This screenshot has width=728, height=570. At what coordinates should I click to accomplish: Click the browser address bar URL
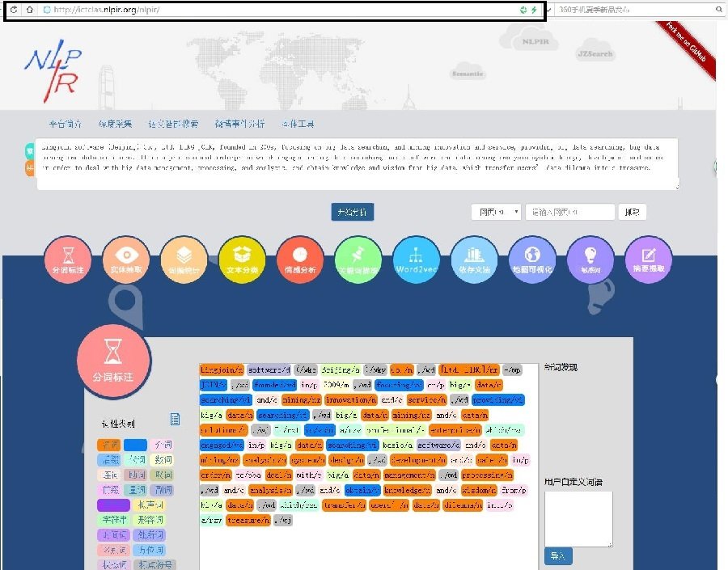point(106,9)
